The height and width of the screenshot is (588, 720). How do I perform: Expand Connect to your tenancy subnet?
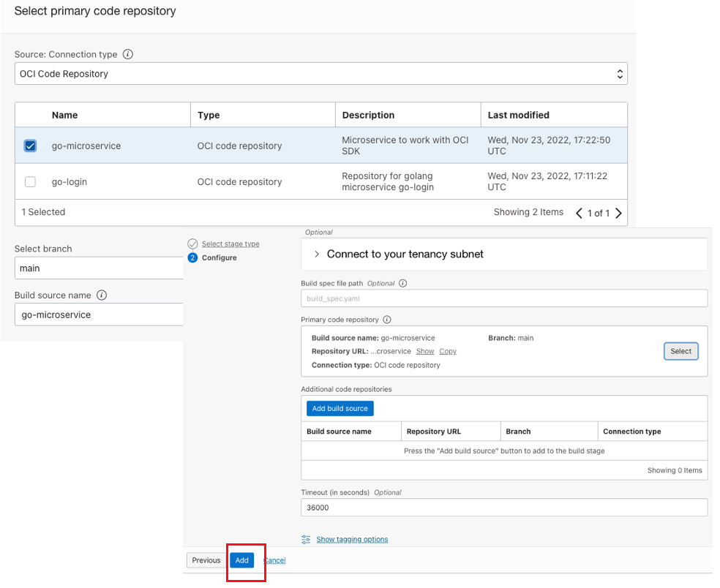[x=316, y=254]
